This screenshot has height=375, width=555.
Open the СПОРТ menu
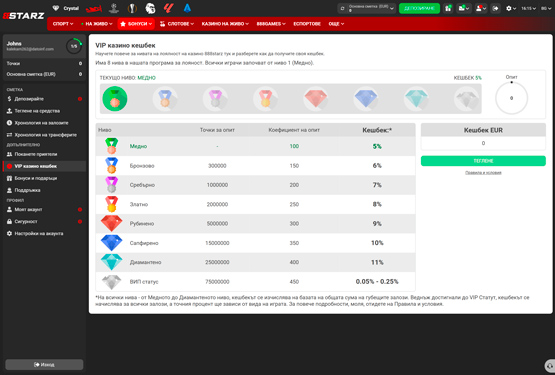[63, 24]
